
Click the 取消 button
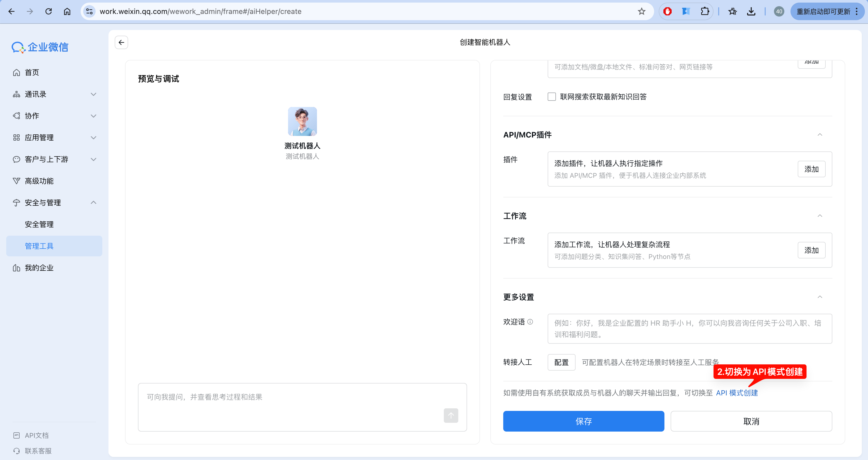751,421
